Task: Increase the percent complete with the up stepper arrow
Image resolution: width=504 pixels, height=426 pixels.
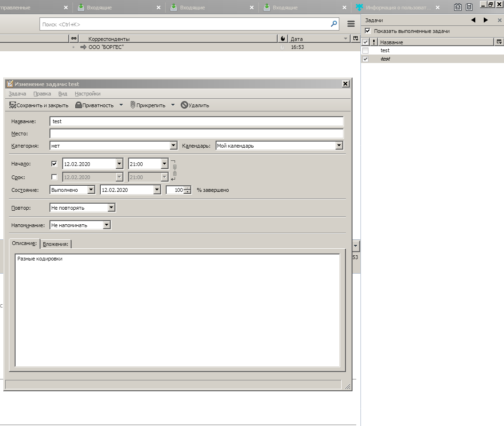Action: (188, 188)
